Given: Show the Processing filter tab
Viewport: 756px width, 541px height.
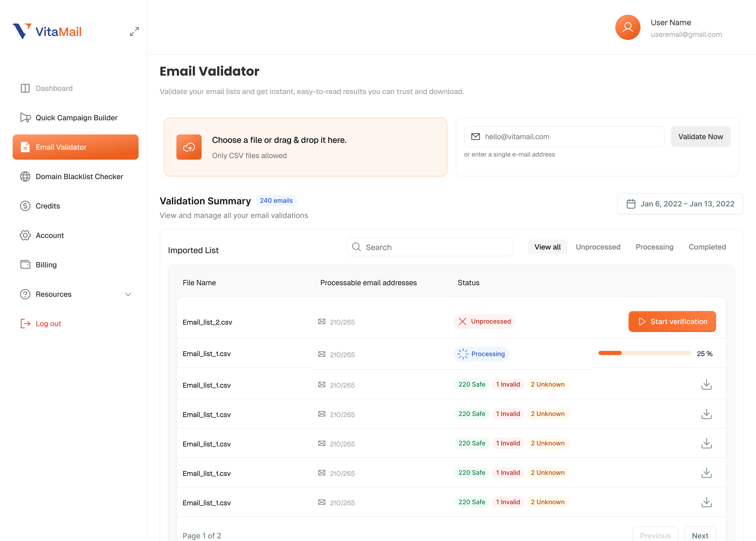Looking at the screenshot, I should pyautogui.click(x=654, y=247).
